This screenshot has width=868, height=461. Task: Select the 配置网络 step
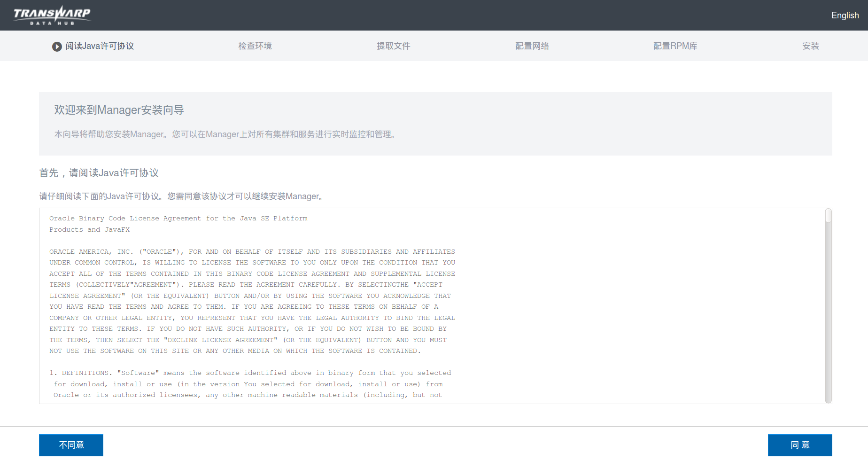pos(532,46)
